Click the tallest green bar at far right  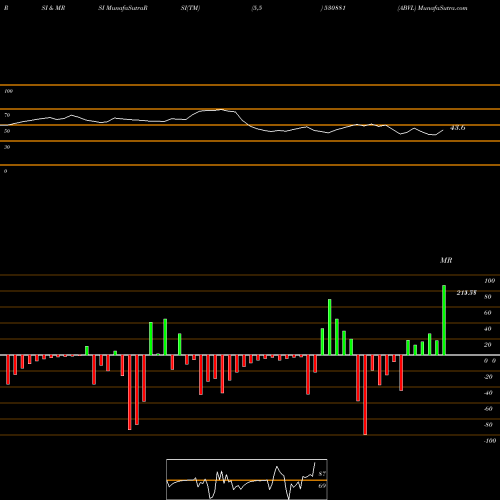click(444, 320)
